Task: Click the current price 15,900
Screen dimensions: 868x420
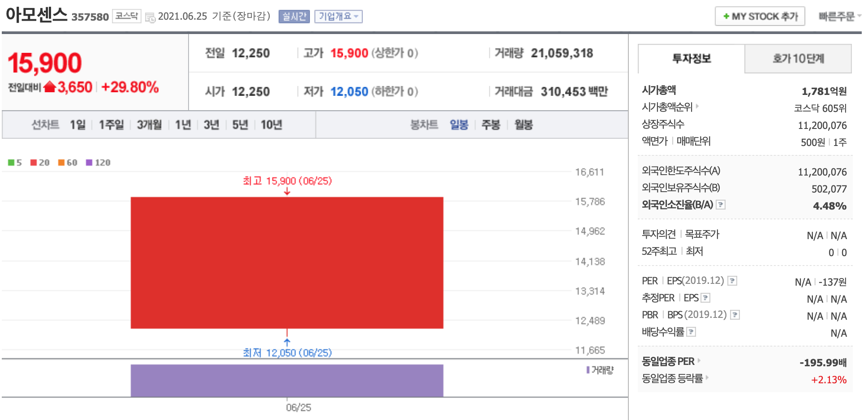Action: pos(45,63)
